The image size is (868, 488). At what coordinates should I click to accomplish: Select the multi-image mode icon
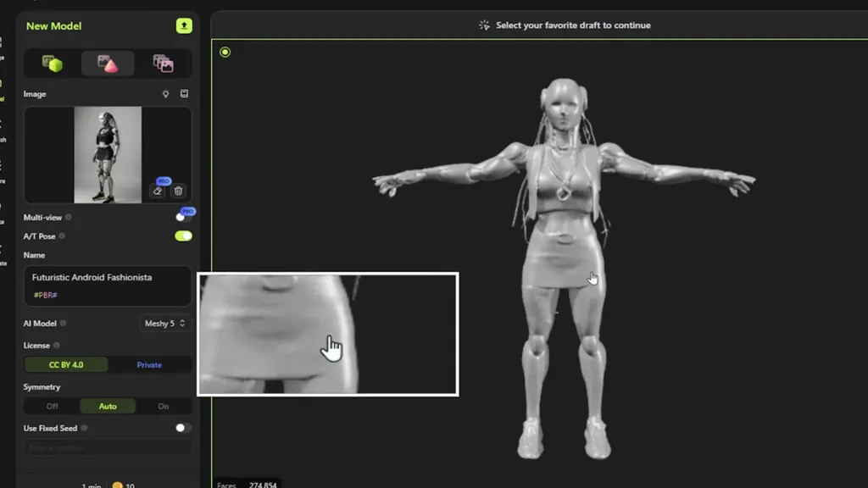pyautogui.click(x=163, y=64)
